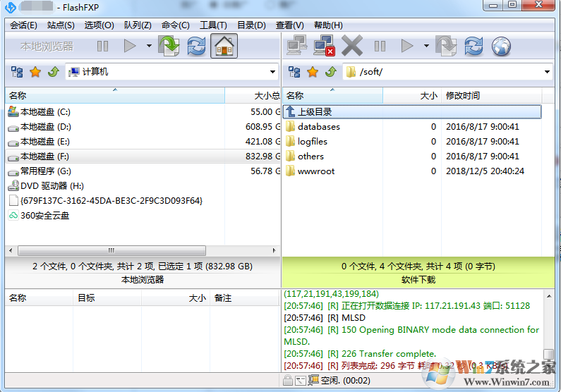This screenshot has width=561, height=392.
Task: Click the remote connect computers icon
Action: pyautogui.click(x=296, y=47)
